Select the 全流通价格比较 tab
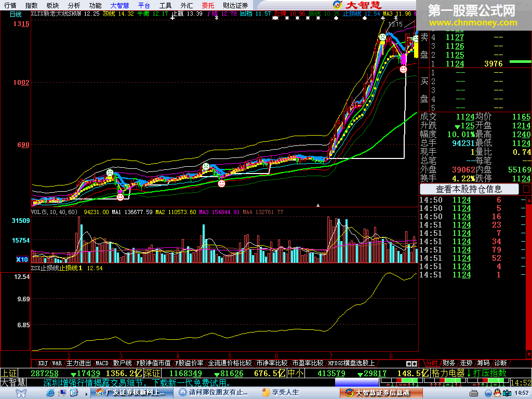 [x=230, y=363]
